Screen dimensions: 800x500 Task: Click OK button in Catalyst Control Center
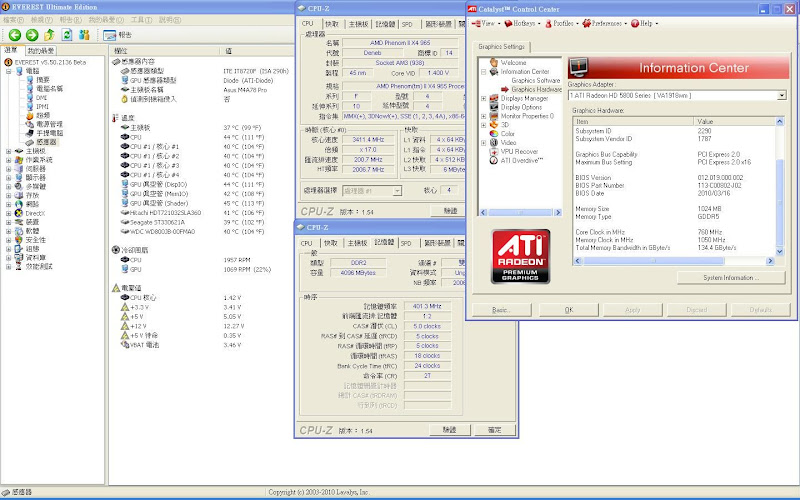[568, 310]
